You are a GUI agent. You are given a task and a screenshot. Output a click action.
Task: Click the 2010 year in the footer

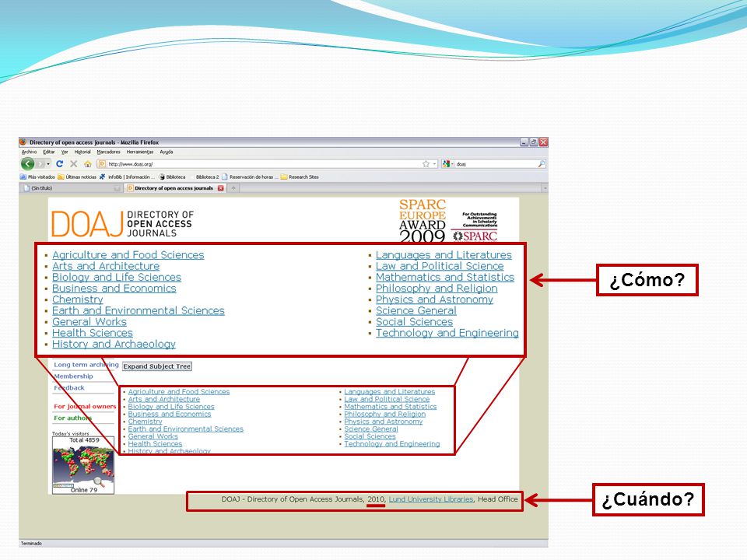coord(375,499)
